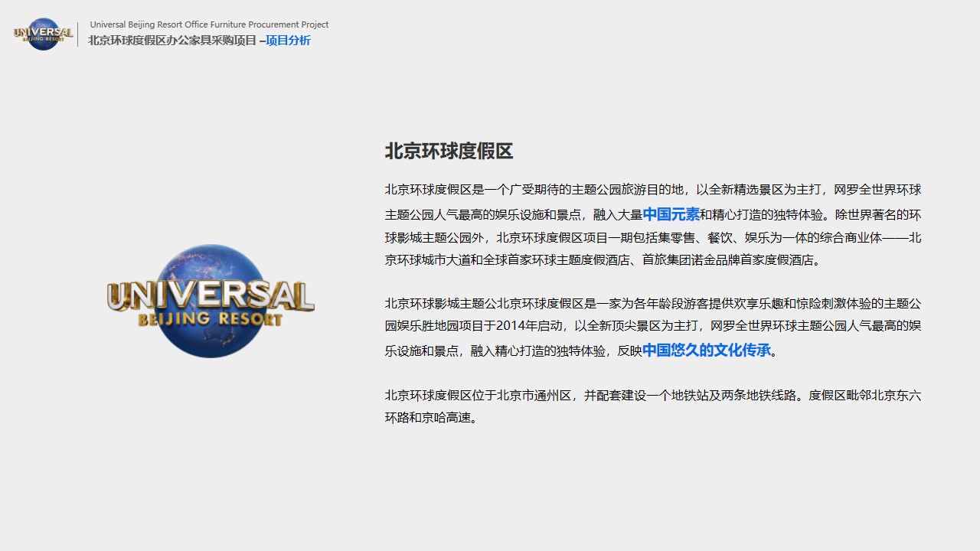This screenshot has height=551, width=980.
Task: Click the text 环路和京哈高速 on the final line
Action: pyautogui.click(x=429, y=418)
